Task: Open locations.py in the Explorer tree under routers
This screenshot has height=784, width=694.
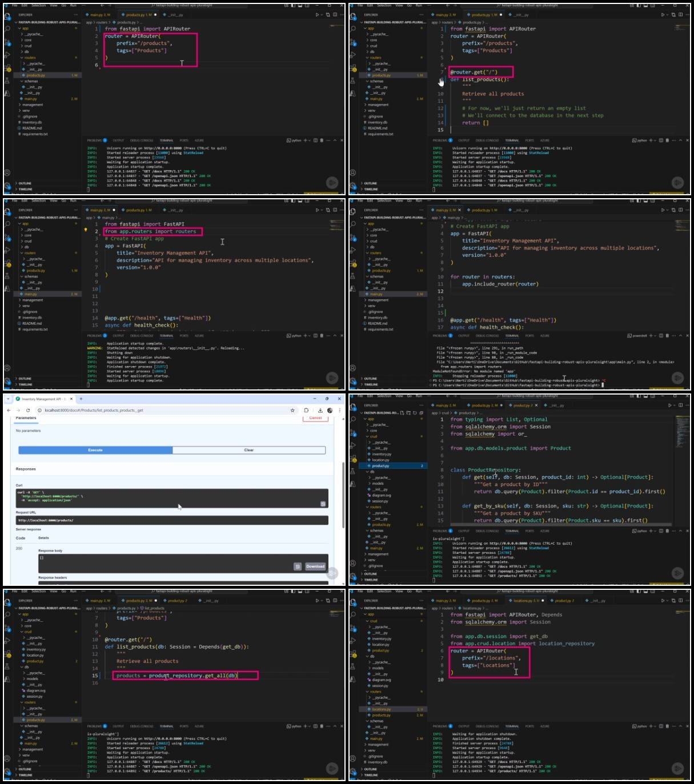Action: 381,709
